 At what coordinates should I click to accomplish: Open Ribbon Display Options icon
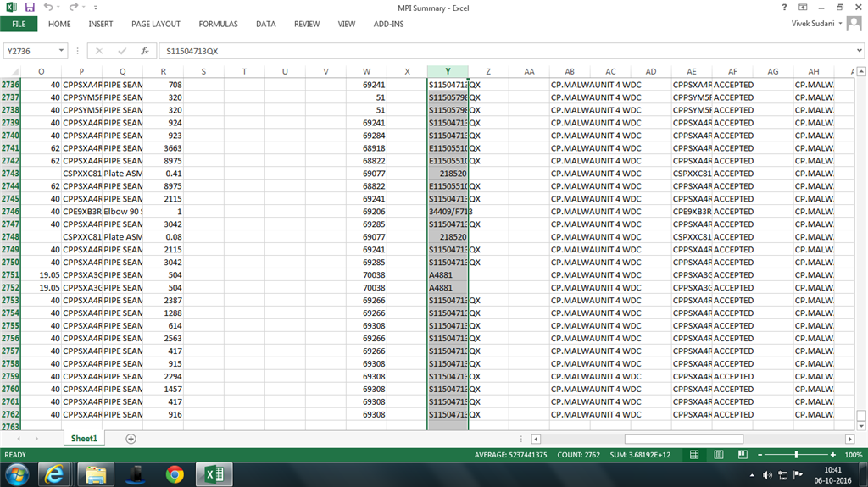803,7
